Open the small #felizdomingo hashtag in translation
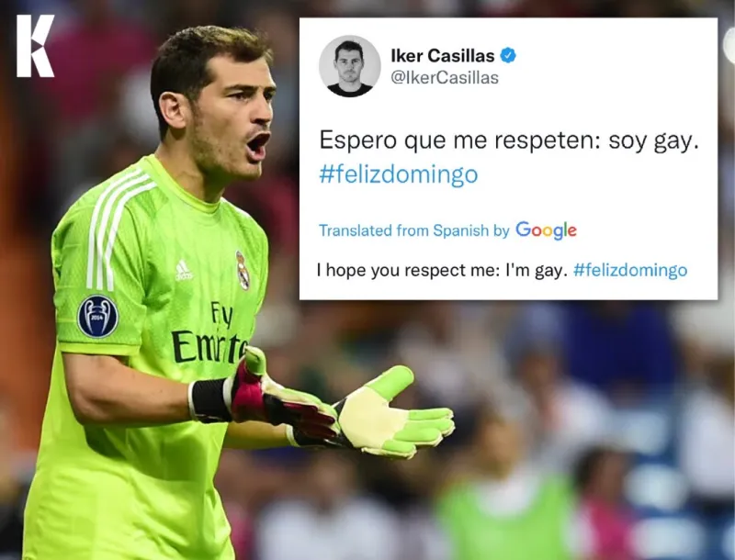 point(630,270)
